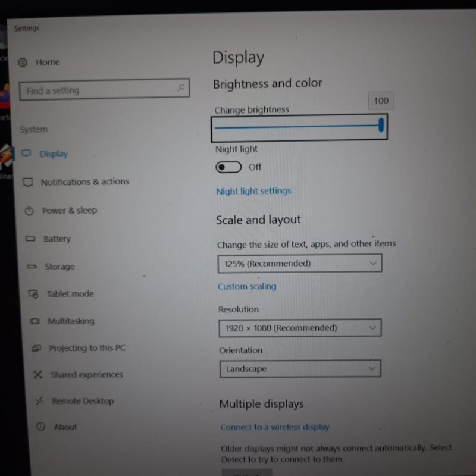Click the search magnifier icon
Screen dimensions: 476x476
[181, 88]
